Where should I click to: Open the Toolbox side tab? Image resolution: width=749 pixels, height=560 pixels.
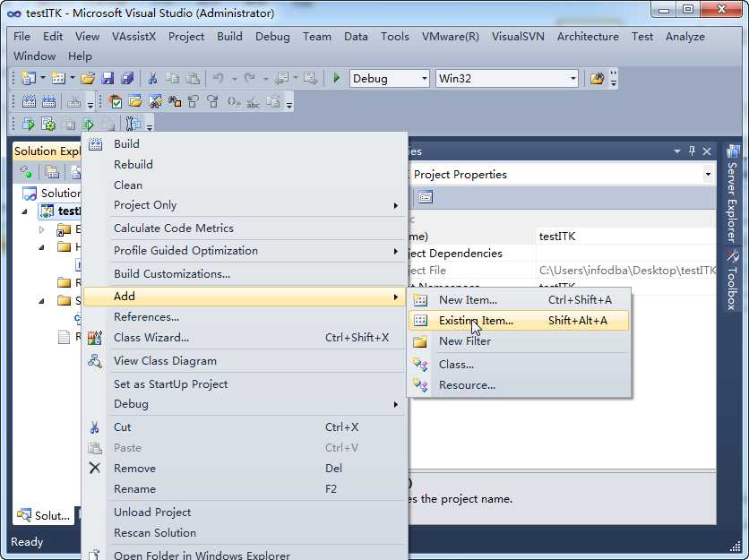pyautogui.click(x=732, y=281)
